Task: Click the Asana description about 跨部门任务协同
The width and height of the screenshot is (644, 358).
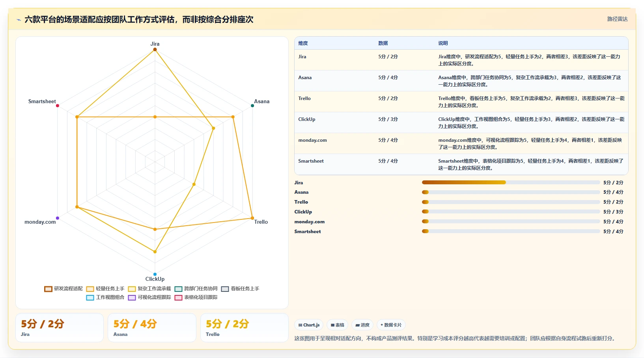Action: point(530,81)
